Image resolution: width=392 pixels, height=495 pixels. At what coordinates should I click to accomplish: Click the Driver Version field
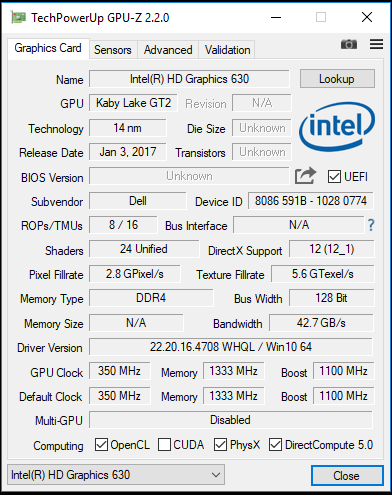[231, 347]
